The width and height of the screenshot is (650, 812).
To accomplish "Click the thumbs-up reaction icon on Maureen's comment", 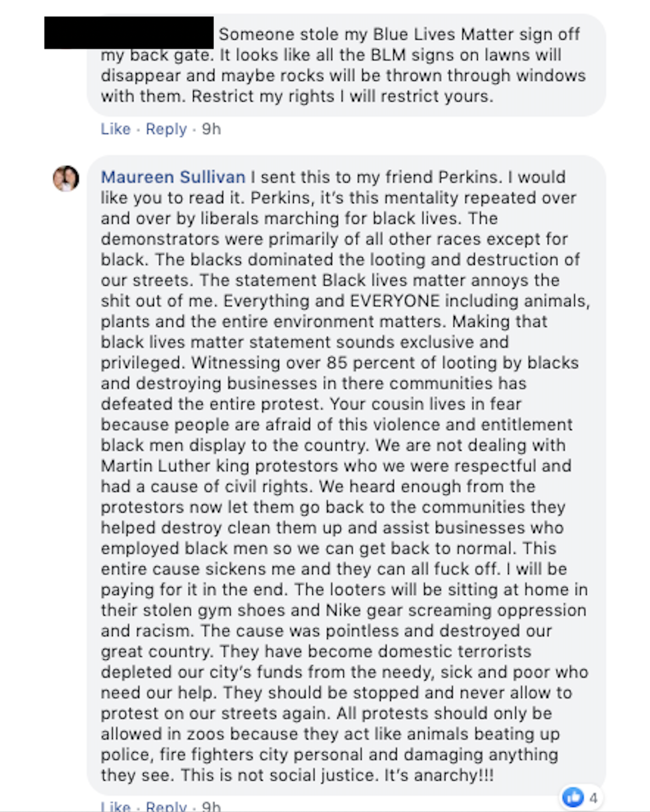I will coord(573,797).
